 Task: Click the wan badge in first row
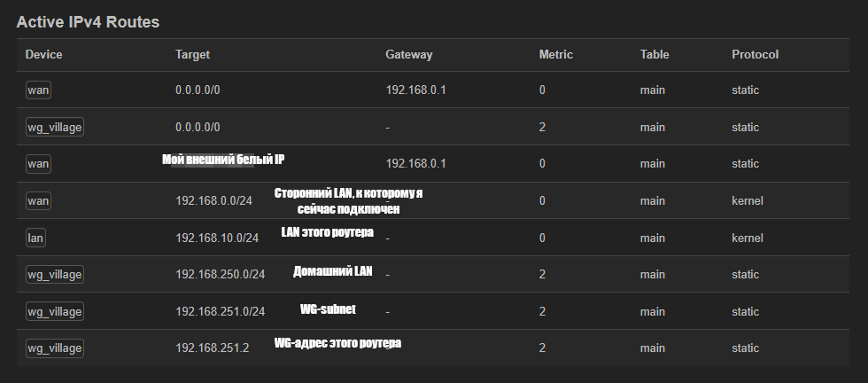[x=38, y=90]
